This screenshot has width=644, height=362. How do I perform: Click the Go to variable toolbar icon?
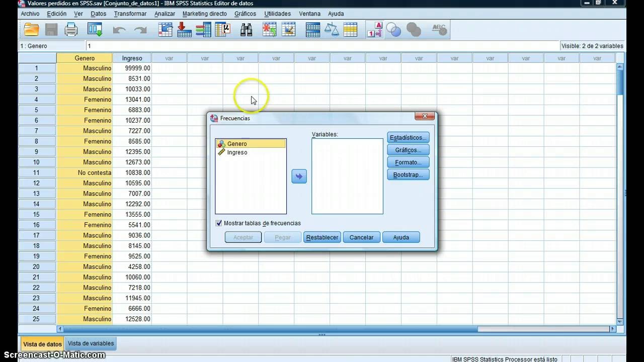pos(185,30)
